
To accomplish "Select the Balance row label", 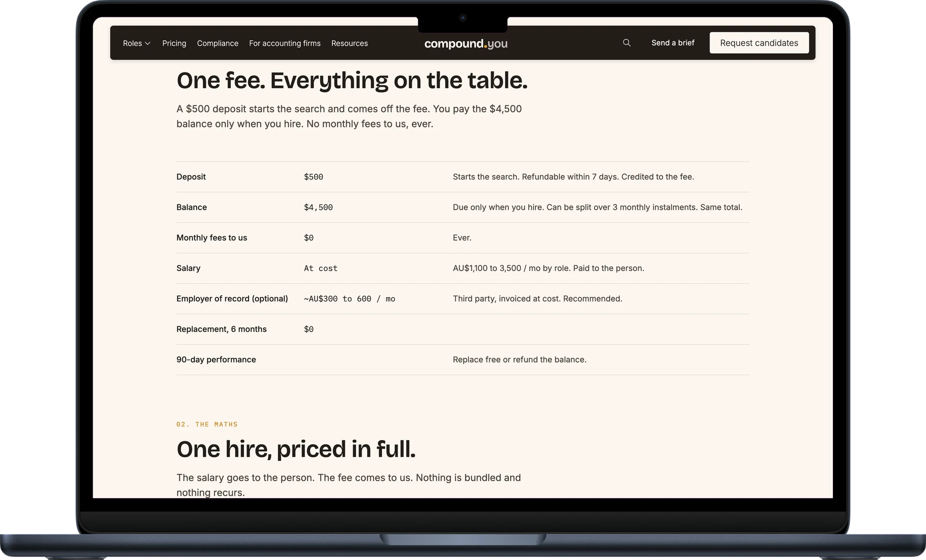I will tap(191, 207).
